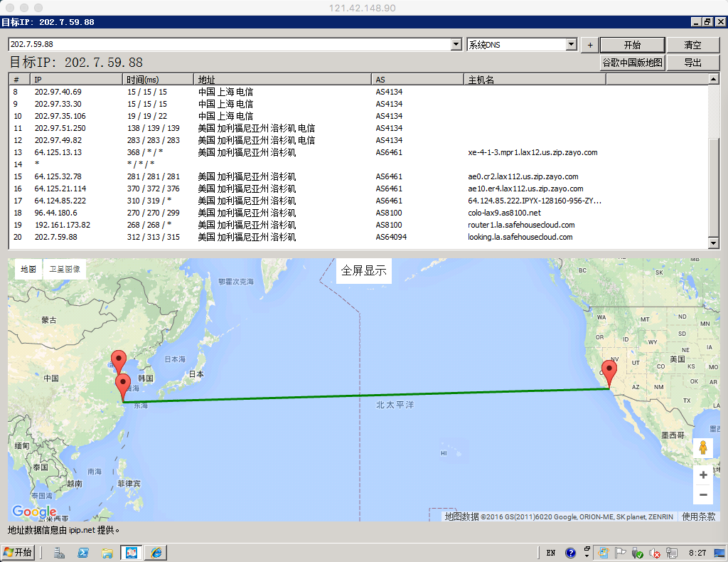Select hop 8 row 202.97.40.69
Image resolution: width=728 pixels, height=562 pixels.
click(x=359, y=92)
